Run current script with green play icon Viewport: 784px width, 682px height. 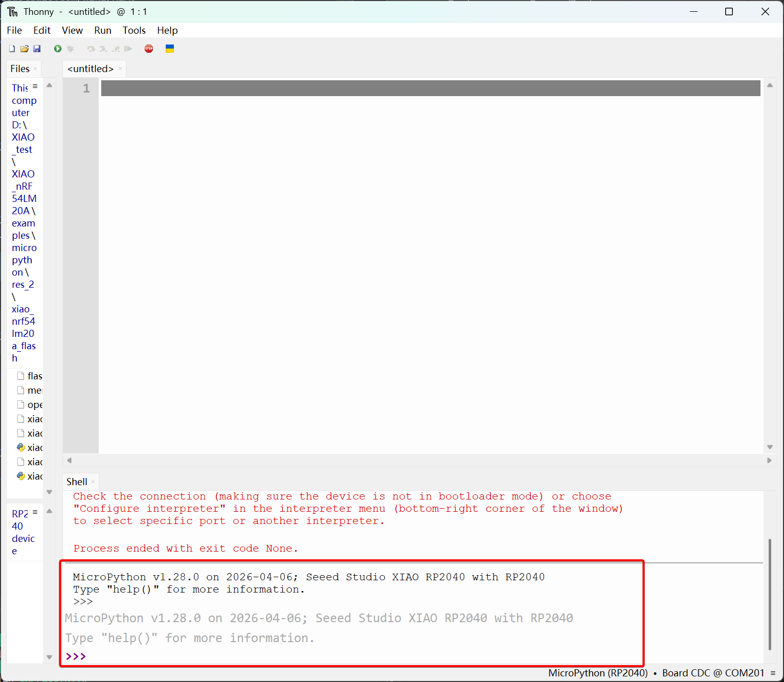58,49
